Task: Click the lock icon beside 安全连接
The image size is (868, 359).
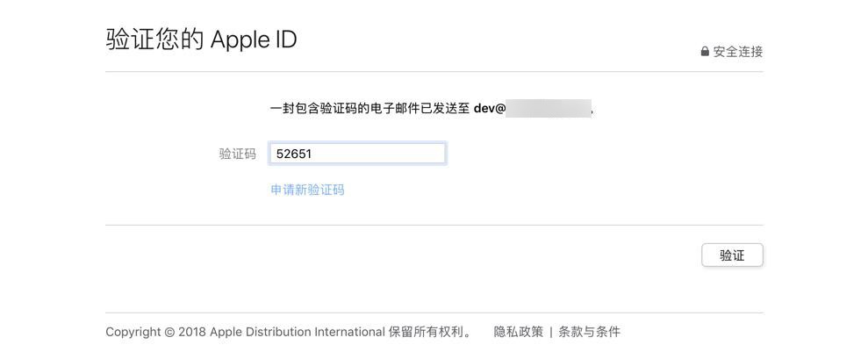Action: 705,52
